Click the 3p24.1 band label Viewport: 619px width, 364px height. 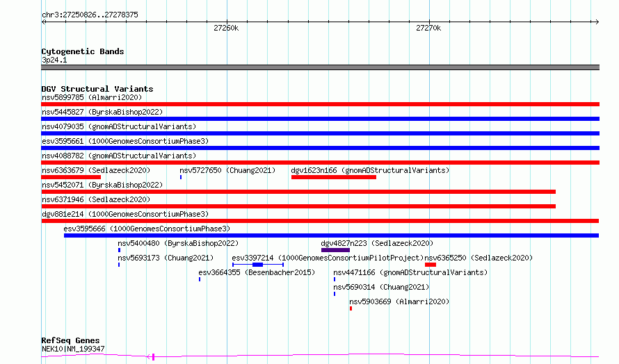[54, 60]
